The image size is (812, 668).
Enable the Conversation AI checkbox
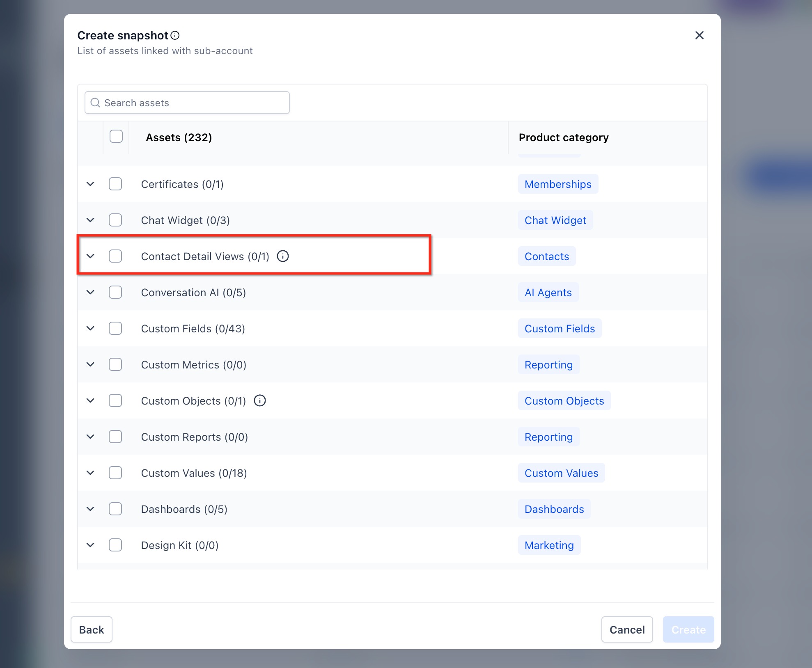115,292
